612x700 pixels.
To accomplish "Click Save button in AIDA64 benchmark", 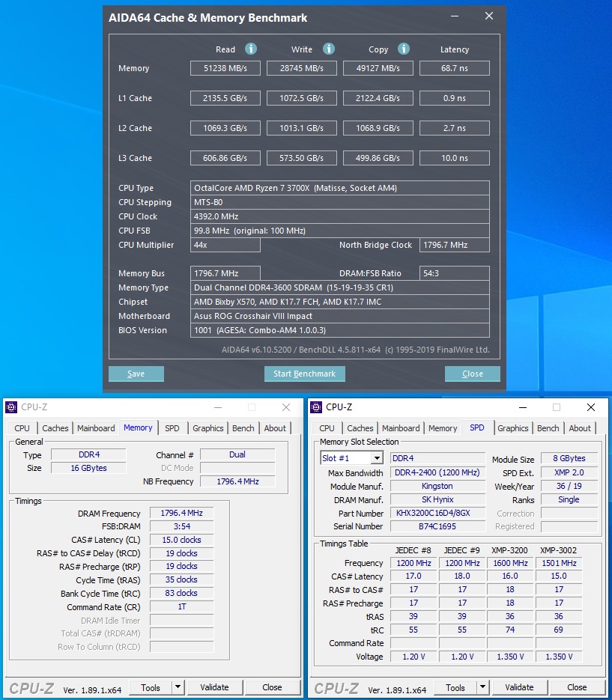I will tap(136, 374).
